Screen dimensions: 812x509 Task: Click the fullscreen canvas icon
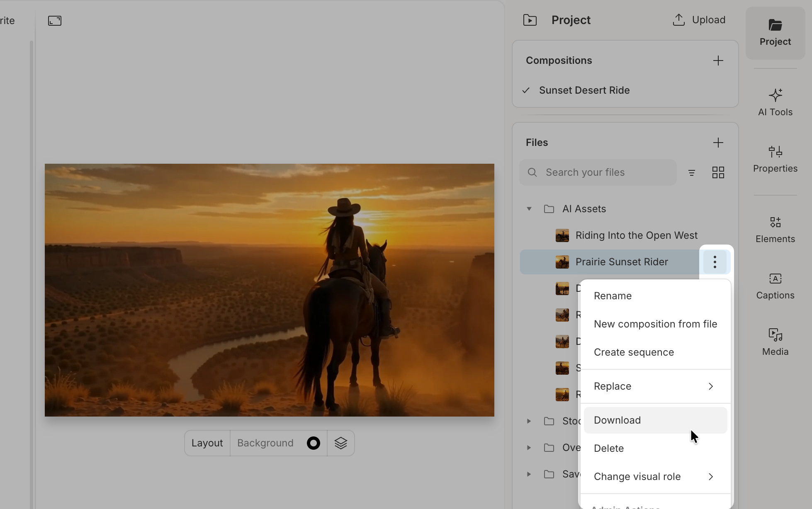pyautogui.click(x=55, y=21)
